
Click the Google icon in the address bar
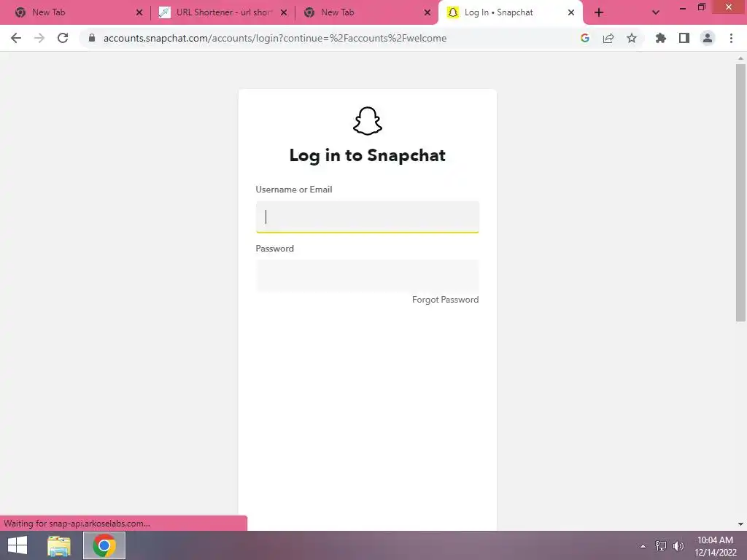tap(585, 38)
